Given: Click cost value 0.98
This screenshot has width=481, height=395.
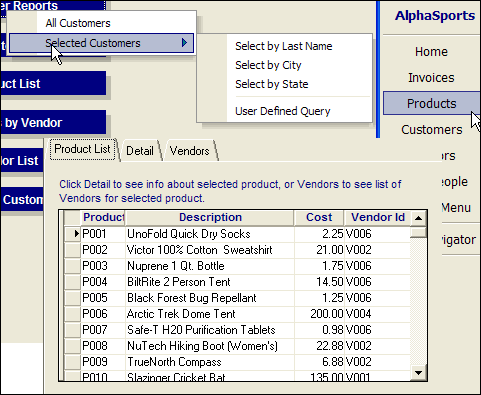Looking at the screenshot, I should click(x=333, y=330).
